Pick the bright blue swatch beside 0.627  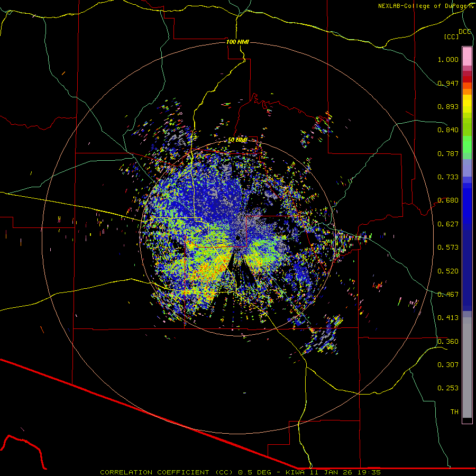pos(467,206)
